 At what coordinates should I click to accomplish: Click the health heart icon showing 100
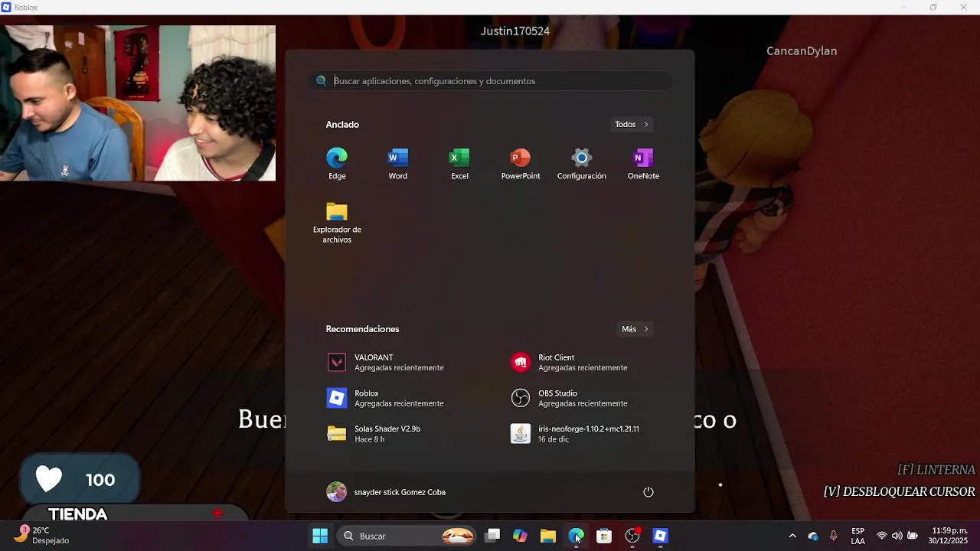coord(49,479)
